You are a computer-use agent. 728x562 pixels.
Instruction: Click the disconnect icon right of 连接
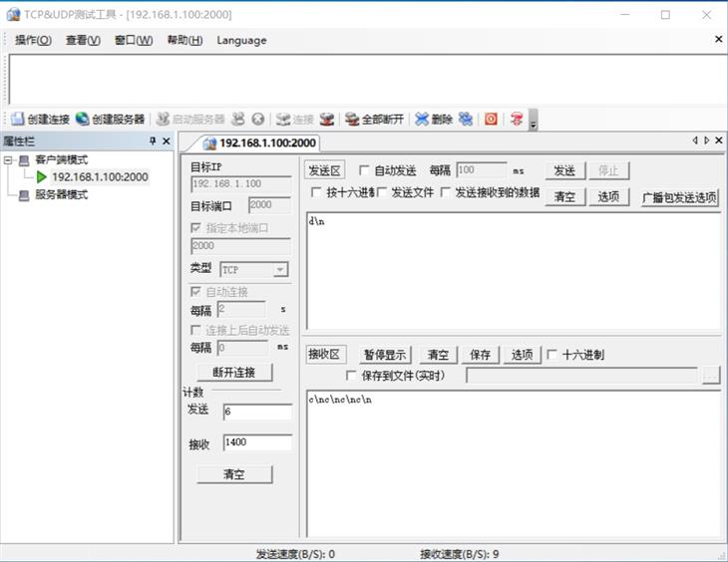[x=327, y=120]
